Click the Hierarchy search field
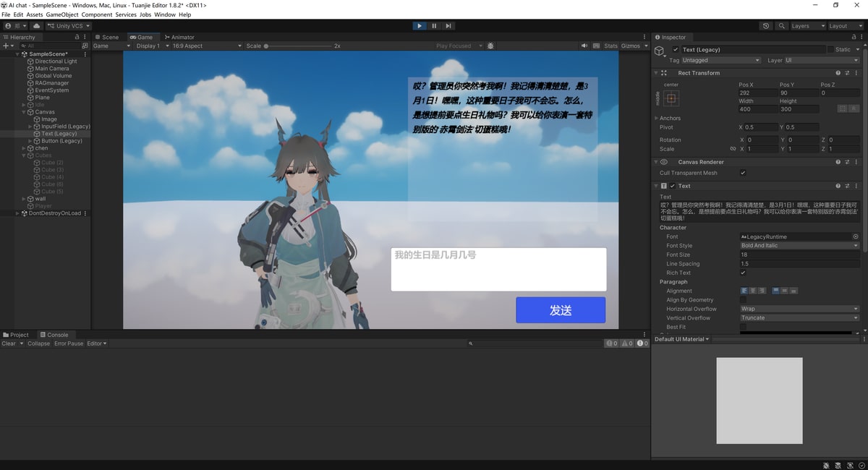The image size is (868, 470). pyautogui.click(x=51, y=46)
